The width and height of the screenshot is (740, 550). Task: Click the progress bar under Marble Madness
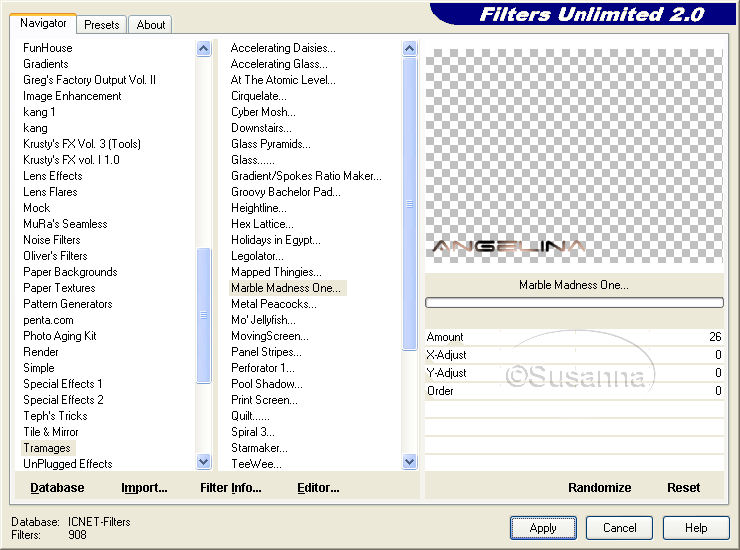[574, 303]
